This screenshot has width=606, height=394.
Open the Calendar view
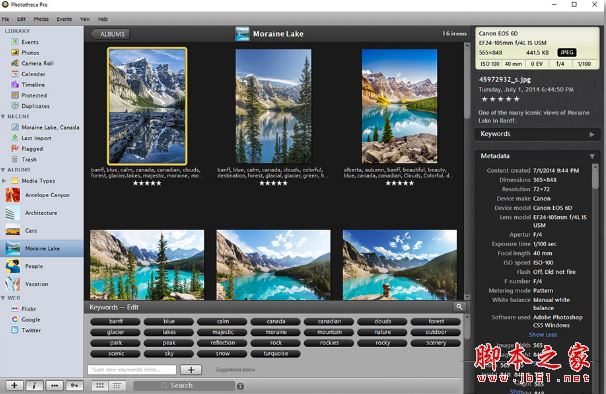coord(33,74)
